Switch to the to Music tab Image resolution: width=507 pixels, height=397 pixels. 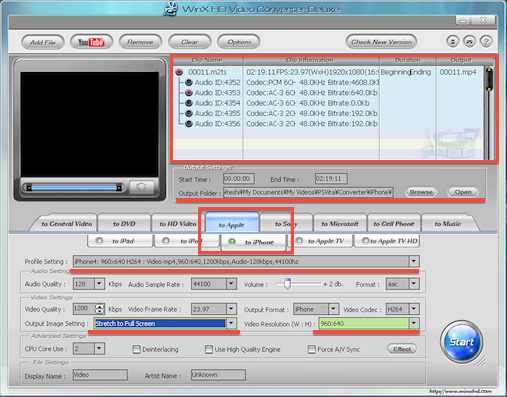448,223
